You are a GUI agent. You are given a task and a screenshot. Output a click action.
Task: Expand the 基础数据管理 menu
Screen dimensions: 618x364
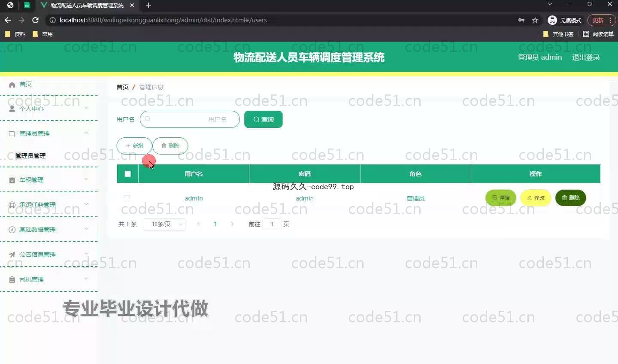86,229
